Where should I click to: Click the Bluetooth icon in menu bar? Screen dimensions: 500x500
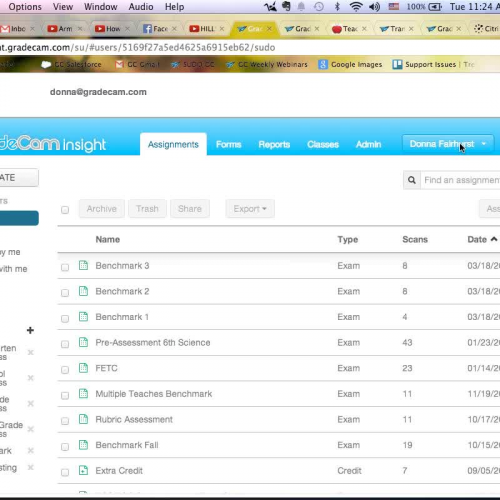[x=337, y=7]
